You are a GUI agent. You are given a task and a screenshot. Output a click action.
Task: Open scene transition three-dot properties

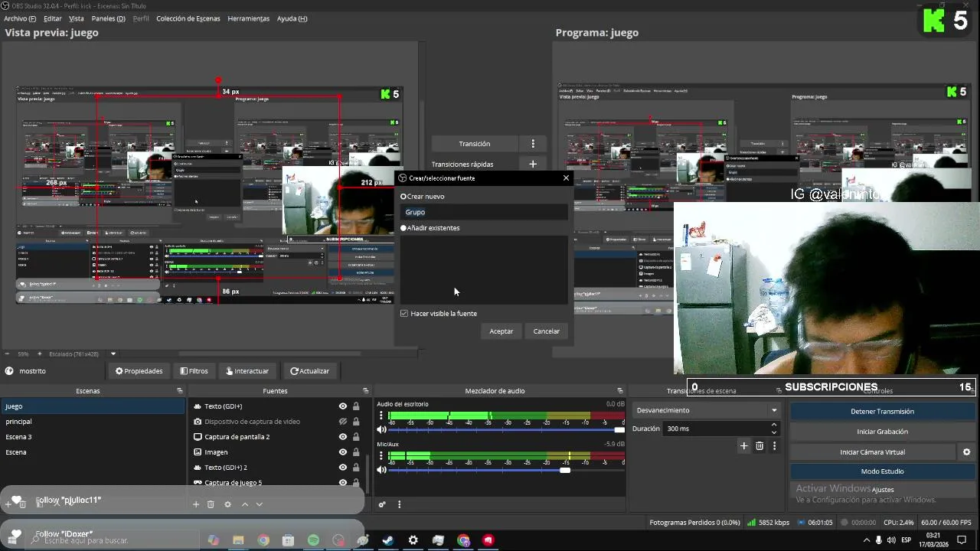774,445
